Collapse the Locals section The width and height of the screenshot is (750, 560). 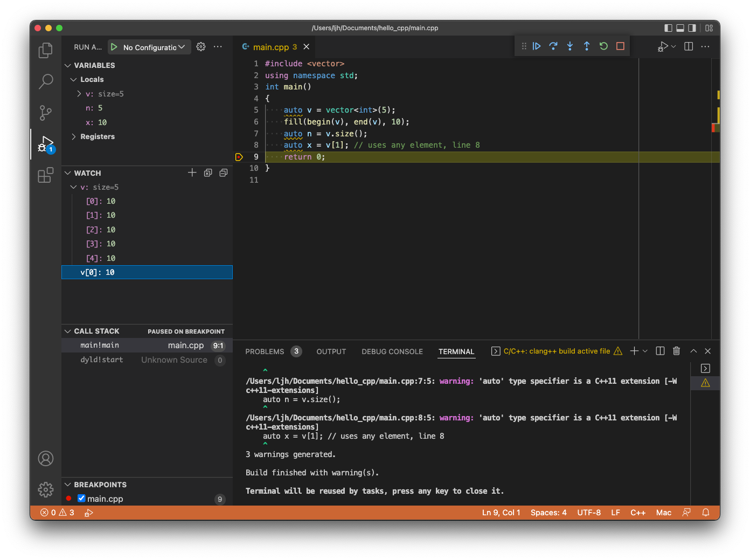tap(74, 79)
